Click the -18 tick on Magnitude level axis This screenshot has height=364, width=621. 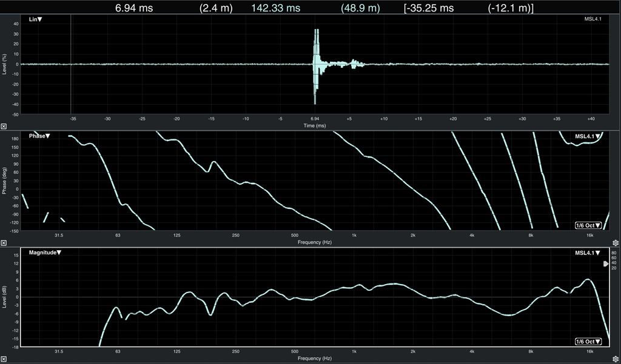pyautogui.click(x=16, y=347)
